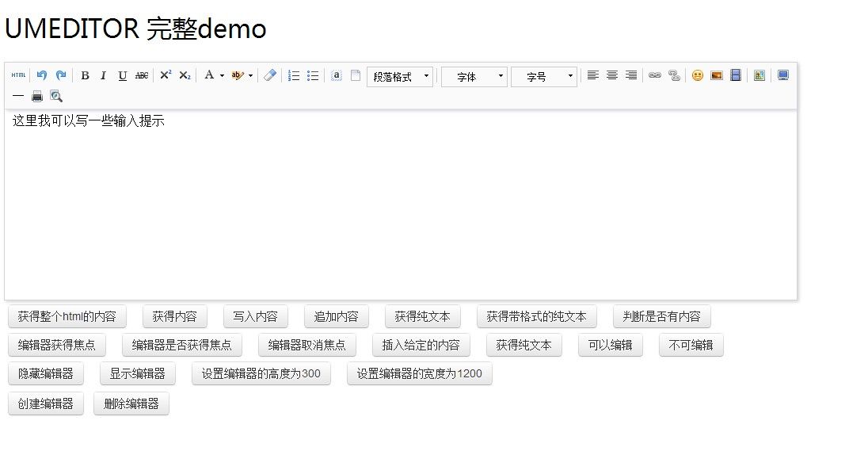Open the 字号 font size dropdown

coord(543,76)
